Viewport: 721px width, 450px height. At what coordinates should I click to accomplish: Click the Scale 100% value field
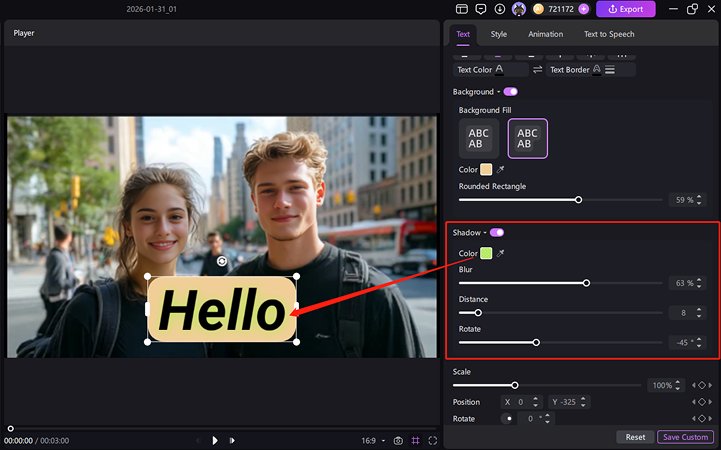pyautogui.click(x=661, y=385)
